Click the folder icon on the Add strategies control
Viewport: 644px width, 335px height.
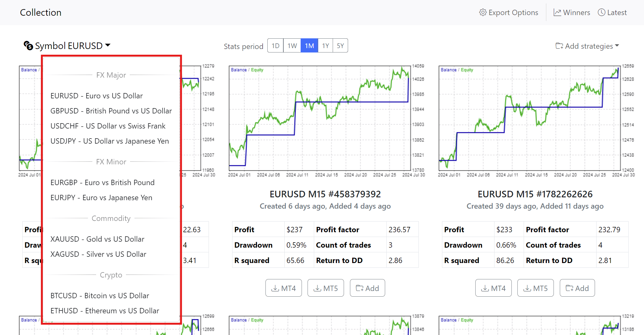[x=559, y=46]
